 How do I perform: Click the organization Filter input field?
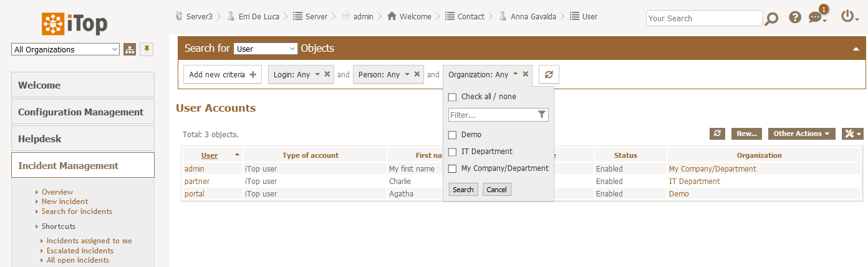(491, 115)
